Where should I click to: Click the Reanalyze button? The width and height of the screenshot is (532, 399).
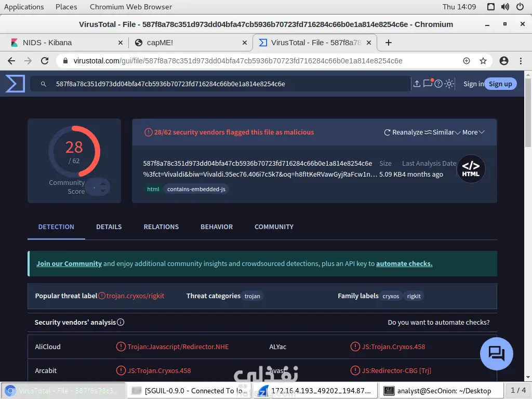[x=403, y=132]
